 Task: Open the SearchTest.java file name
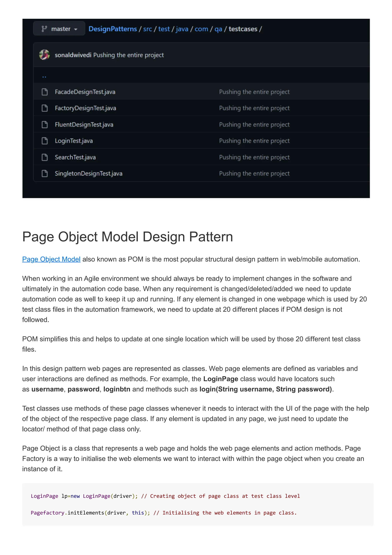[x=75, y=157]
